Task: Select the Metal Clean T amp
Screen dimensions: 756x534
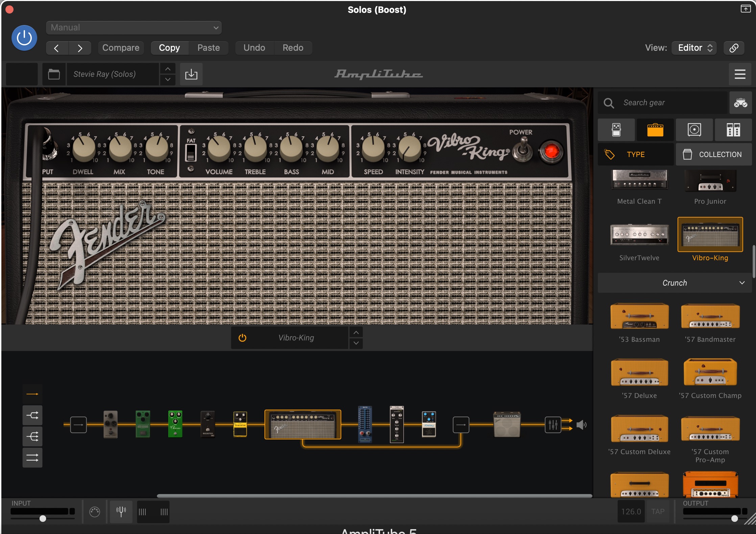Action: point(639,187)
